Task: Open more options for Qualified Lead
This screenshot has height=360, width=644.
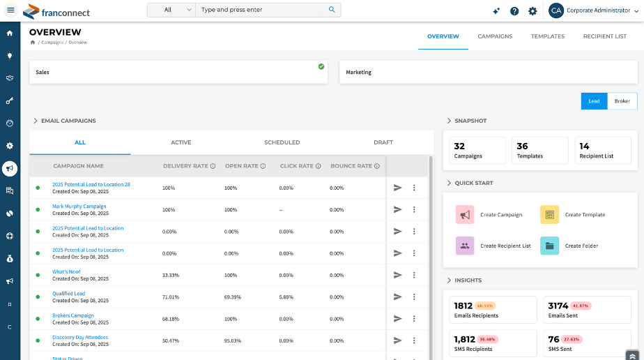Action: [x=414, y=297]
